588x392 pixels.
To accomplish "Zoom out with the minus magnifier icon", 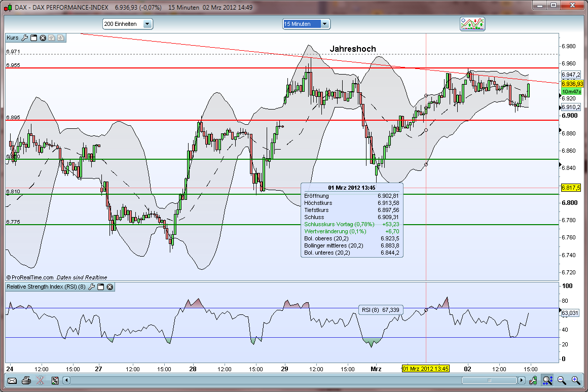I will 562,380.
